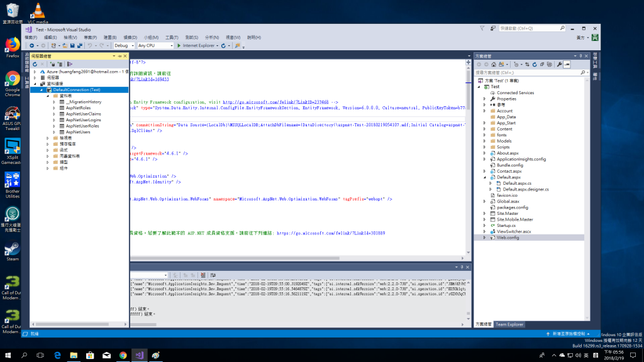The height and width of the screenshot is (362, 644).
Task: Click the editor horizontal scrollbar thumb
Action: coord(235,258)
